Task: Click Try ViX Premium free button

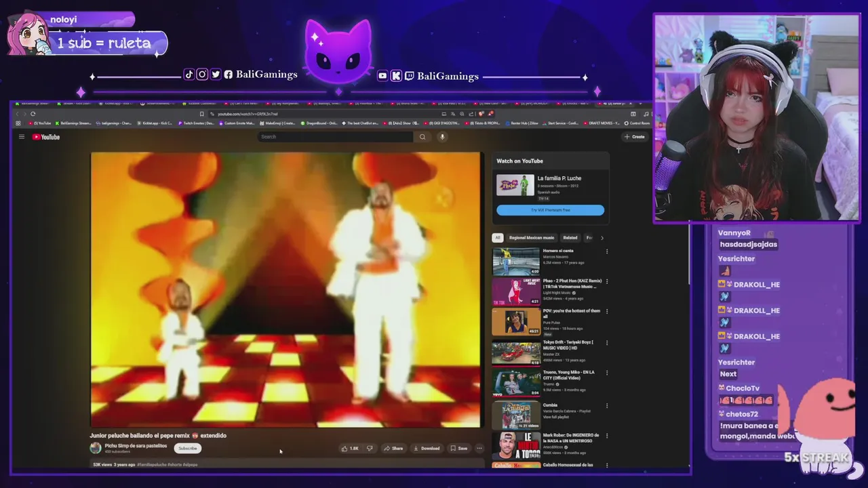Action: coord(550,210)
